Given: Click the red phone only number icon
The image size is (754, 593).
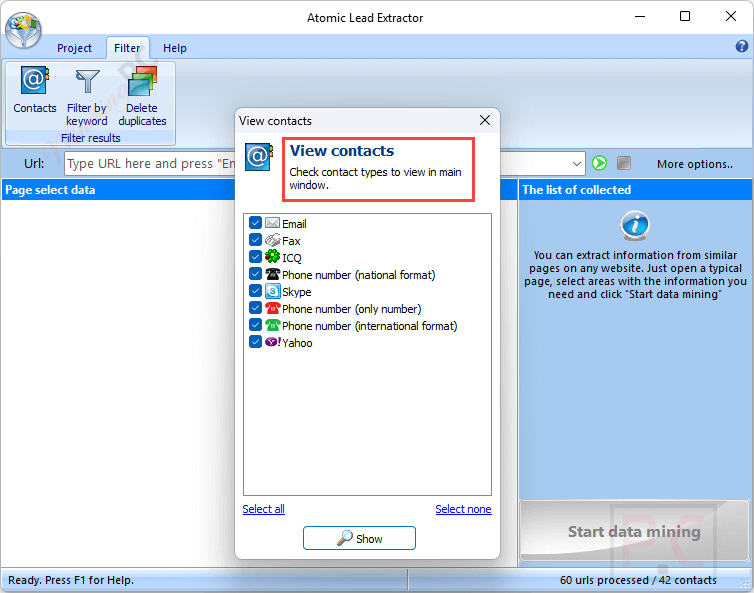Looking at the screenshot, I should pos(272,308).
